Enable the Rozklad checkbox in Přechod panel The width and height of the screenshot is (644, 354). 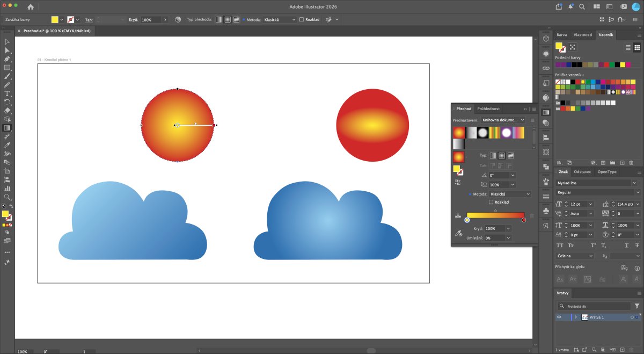(491, 202)
